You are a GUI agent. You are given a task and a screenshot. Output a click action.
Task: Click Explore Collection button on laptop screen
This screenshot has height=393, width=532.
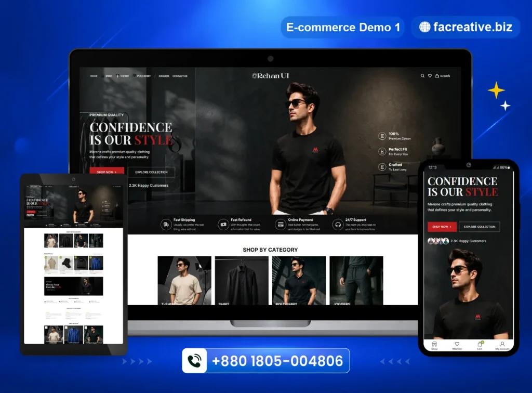[151, 172]
